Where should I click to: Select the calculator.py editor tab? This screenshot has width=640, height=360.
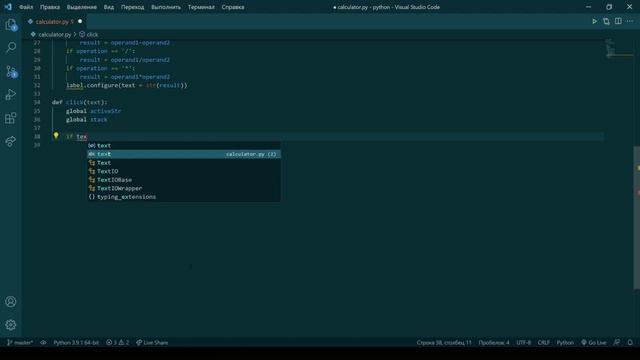pos(54,22)
